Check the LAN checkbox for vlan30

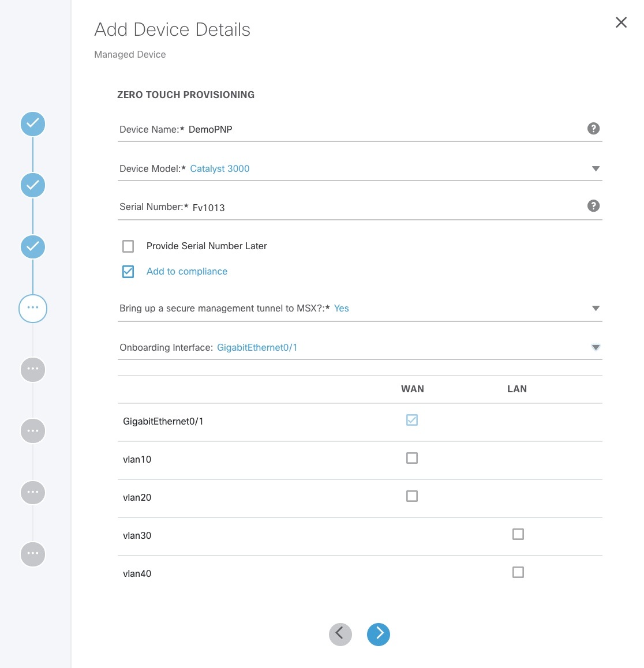(518, 534)
